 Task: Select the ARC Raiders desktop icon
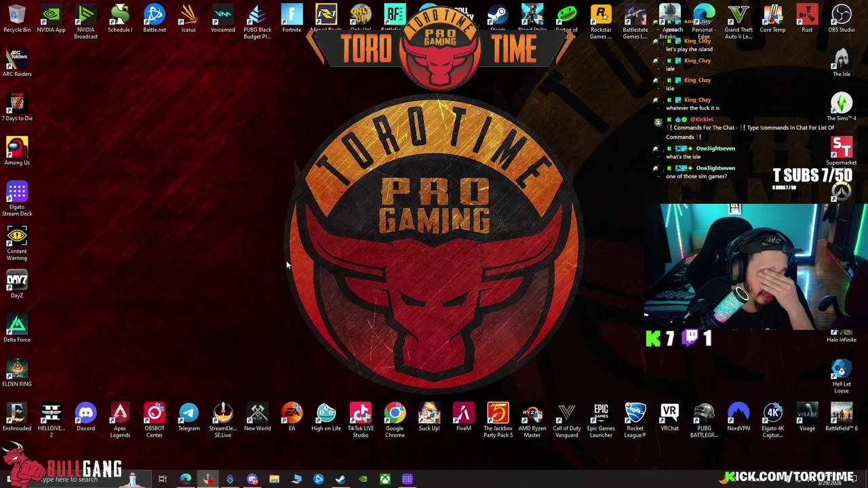point(17,63)
